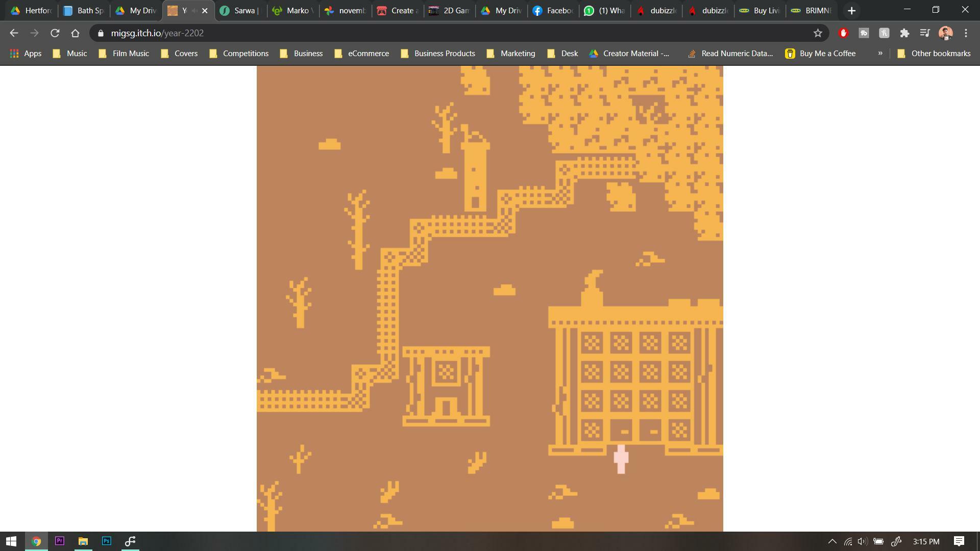Image resolution: width=980 pixels, height=551 pixels.
Task: Open the Music bookmarks folder
Action: pos(70,54)
